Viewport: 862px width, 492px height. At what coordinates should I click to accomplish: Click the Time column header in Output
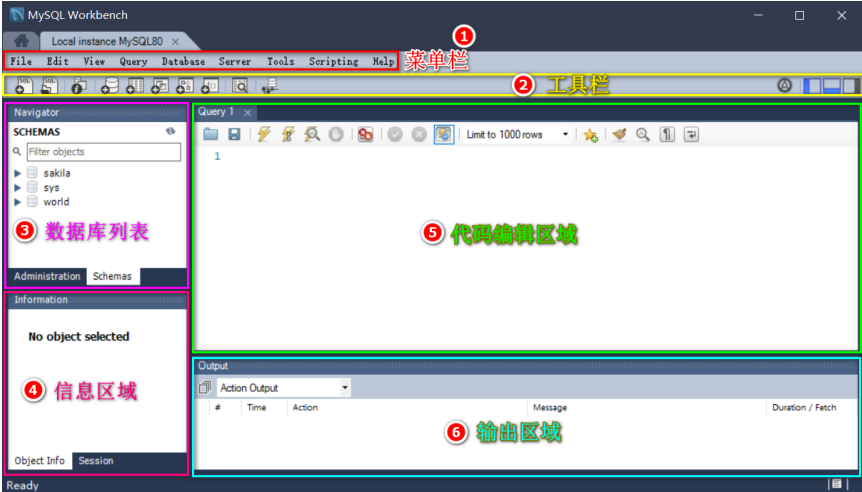pos(264,407)
